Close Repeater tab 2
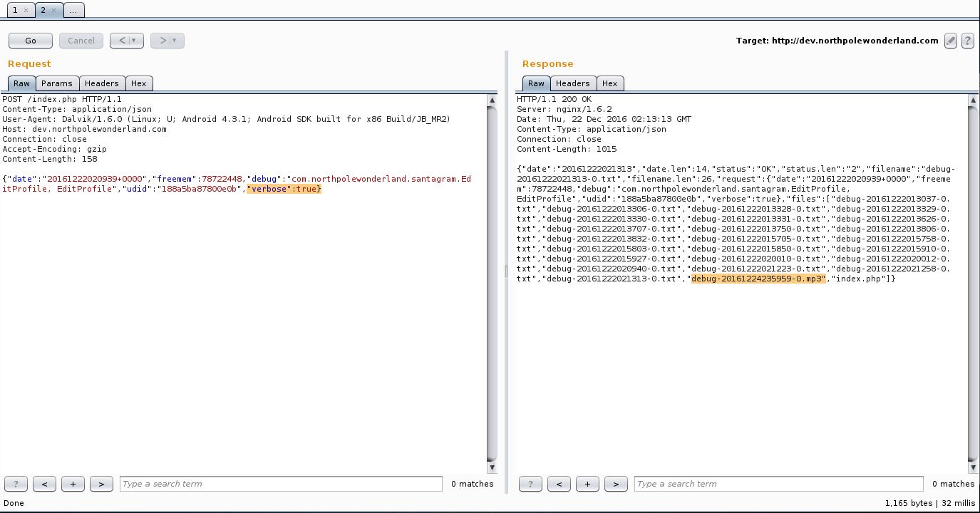Image resolution: width=980 pixels, height=513 pixels. point(54,10)
